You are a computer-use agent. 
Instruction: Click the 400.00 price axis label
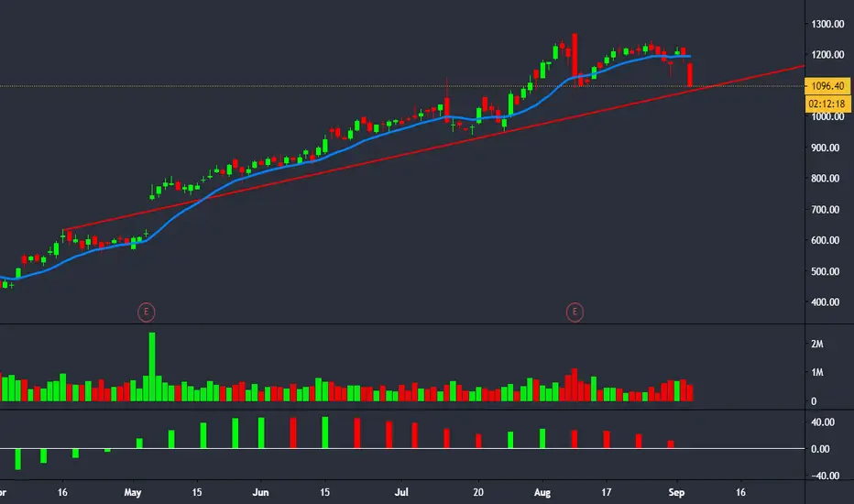[x=827, y=301]
